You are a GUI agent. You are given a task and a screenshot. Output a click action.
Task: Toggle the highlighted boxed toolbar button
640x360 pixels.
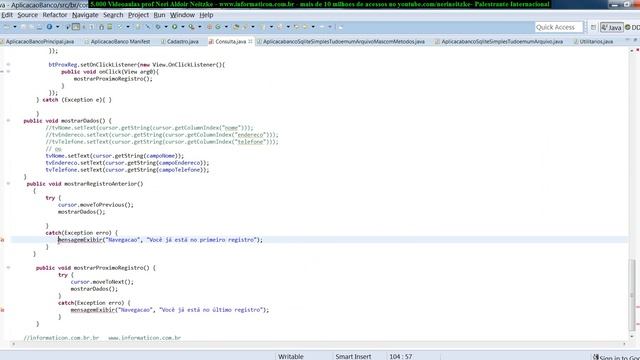(x=76, y=27)
